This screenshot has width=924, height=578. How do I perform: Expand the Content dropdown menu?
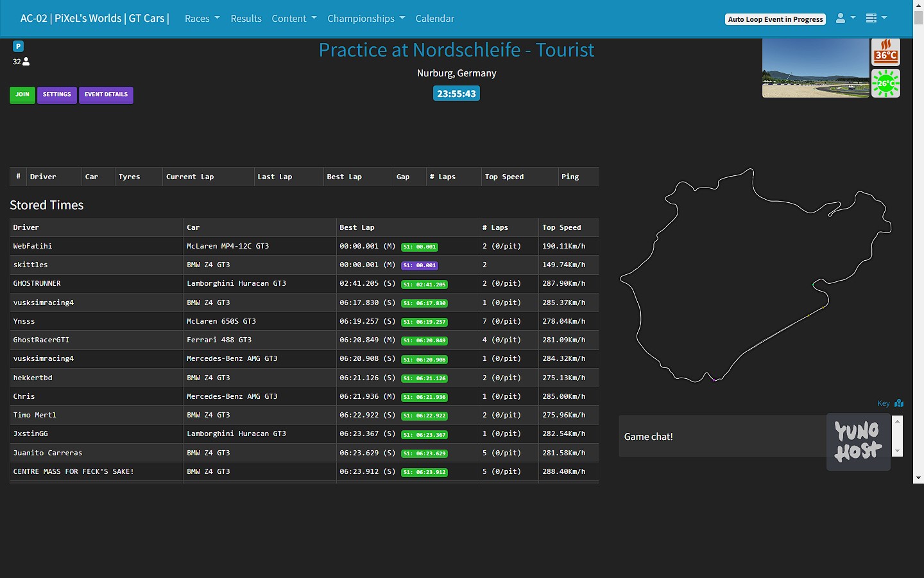tap(294, 19)
